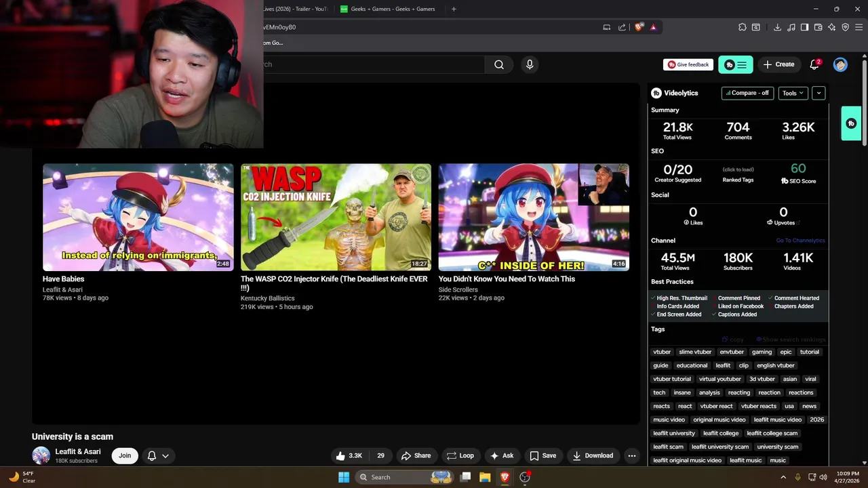The height and width of the screenshot is (488, 868).
Task: Toggle the browser sidebar panel icon
Action: 804,27
